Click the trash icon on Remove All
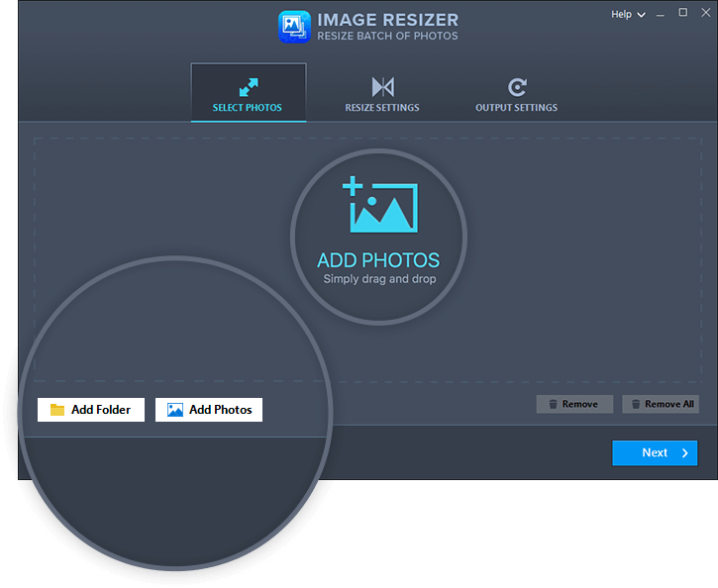 point(634,404)
